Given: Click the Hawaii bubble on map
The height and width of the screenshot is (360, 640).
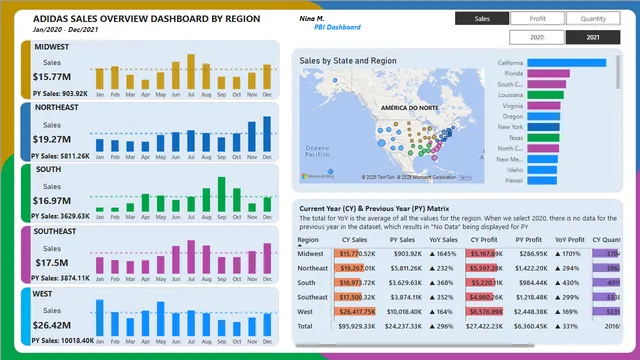Looking at the screenshot, I should point(330,171).
